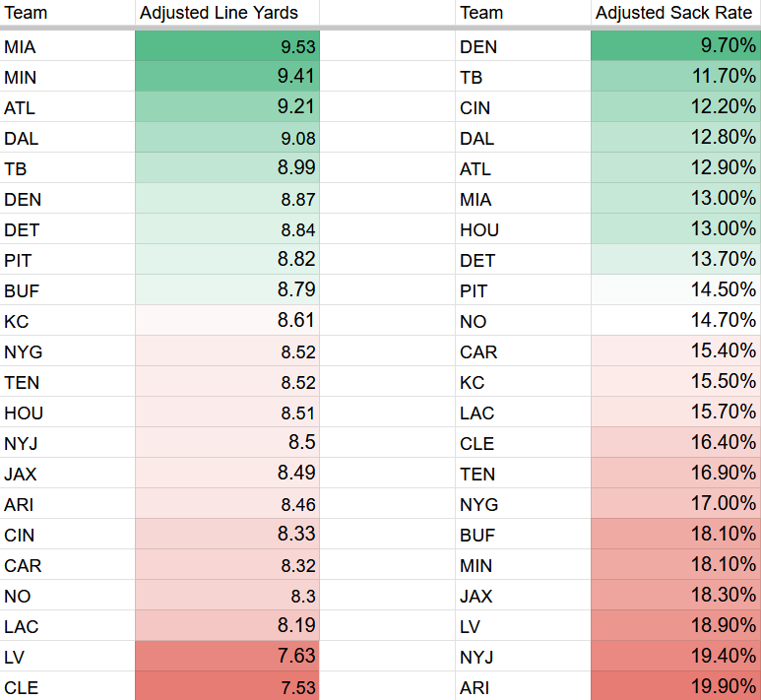
Task: Click MIA's 9.53 line yards cell
Action: click(x=227, y=47)
